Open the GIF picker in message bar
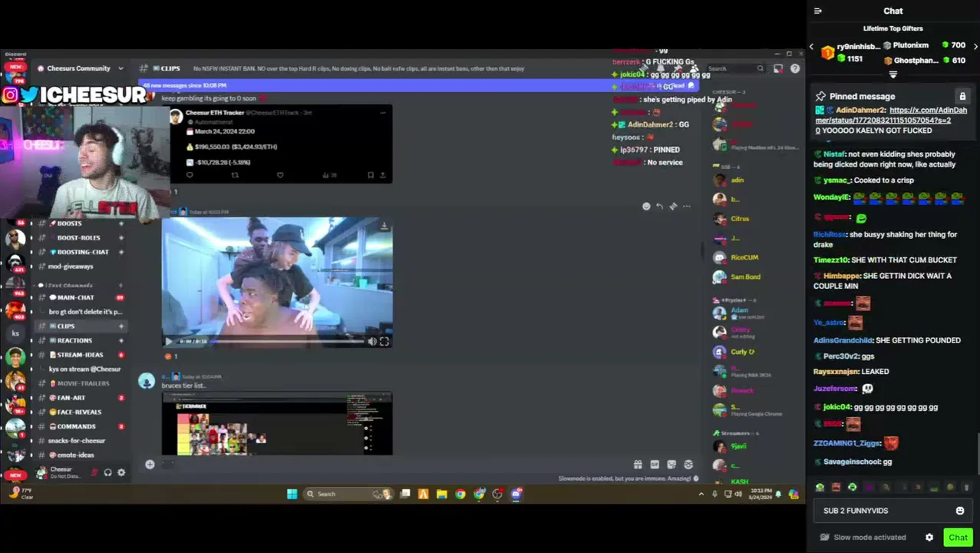 pyautogui.click(x=655, y=465)
